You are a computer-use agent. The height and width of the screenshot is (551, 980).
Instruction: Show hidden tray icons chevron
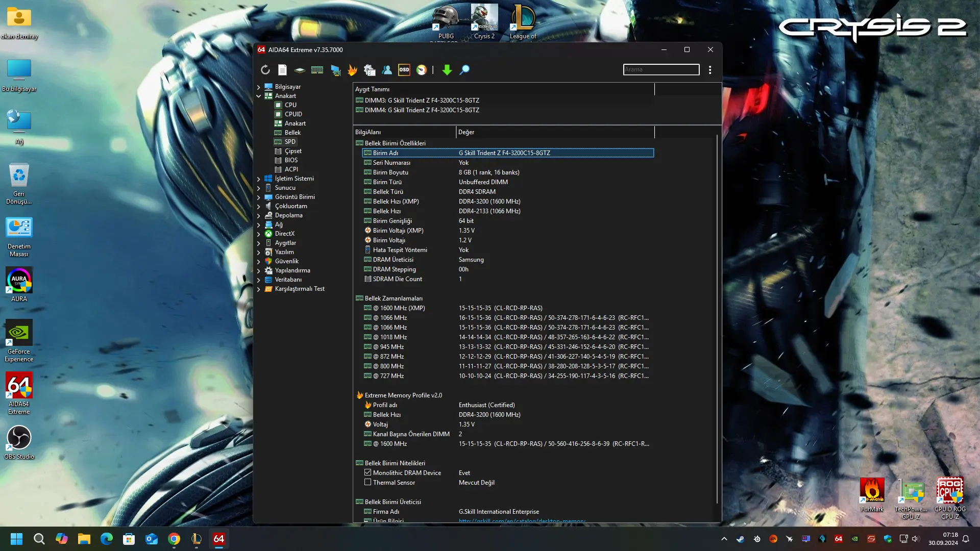(x=724, y=539)
